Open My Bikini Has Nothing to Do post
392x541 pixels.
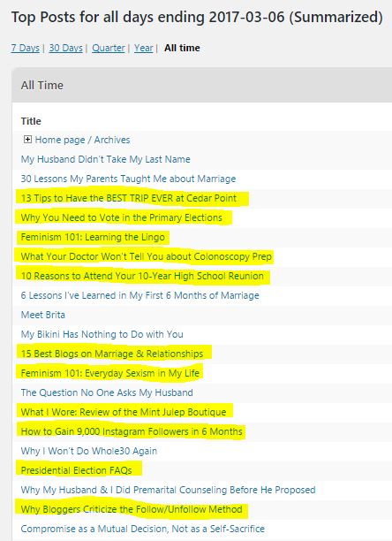(102, 334)
